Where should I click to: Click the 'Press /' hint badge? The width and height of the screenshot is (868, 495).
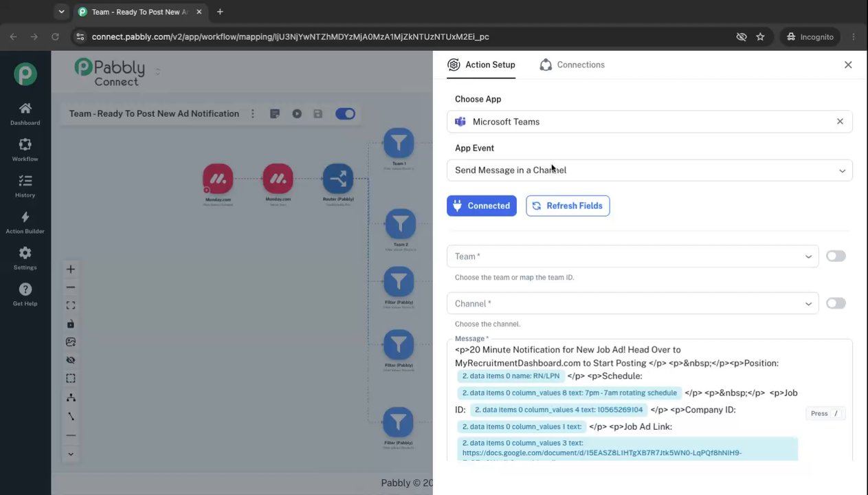(x=825, y=413)
